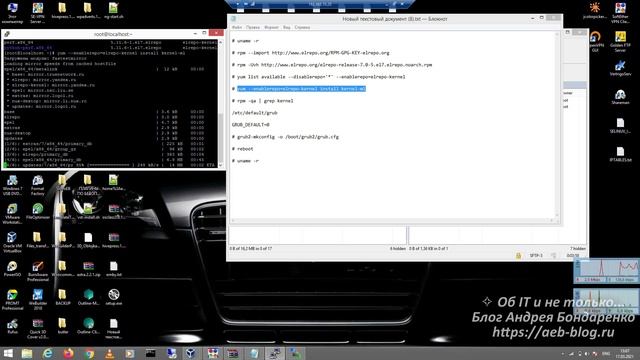Click the first '# uname -r' line

click(245, 41)
